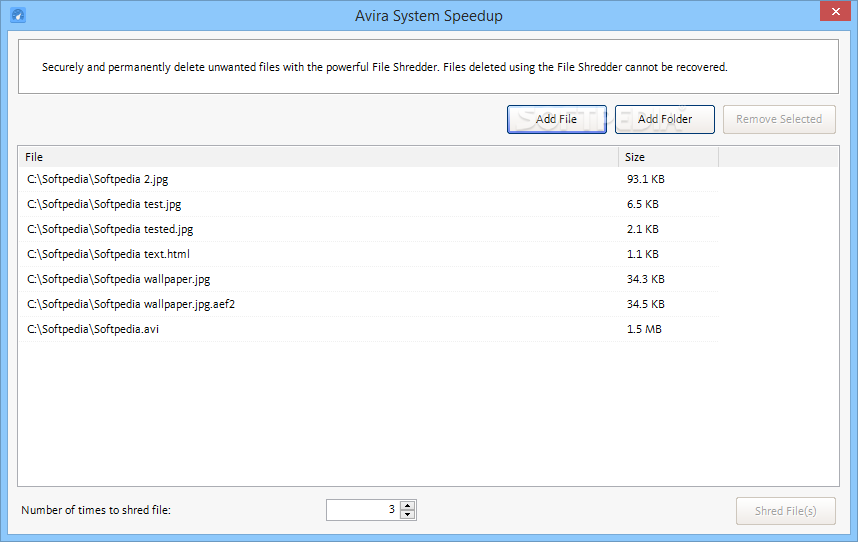858x542 pixels.
Task: Click the 'Number of times to shred file' label
Action: [x=96, y=510]
